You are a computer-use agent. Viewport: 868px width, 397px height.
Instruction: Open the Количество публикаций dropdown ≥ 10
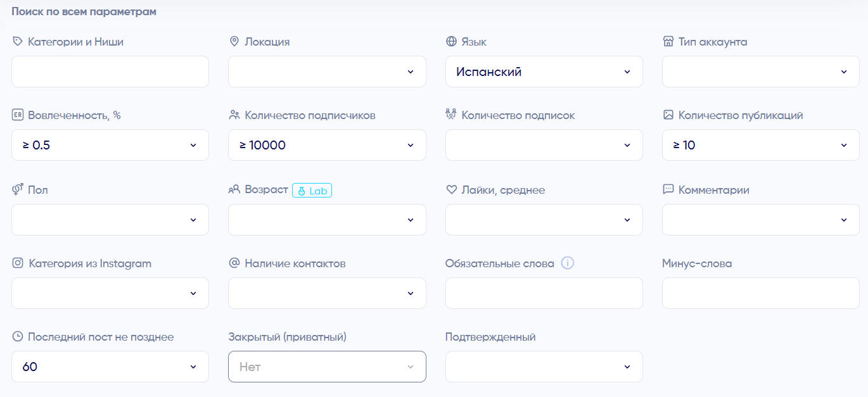click(x=760, y=145)
